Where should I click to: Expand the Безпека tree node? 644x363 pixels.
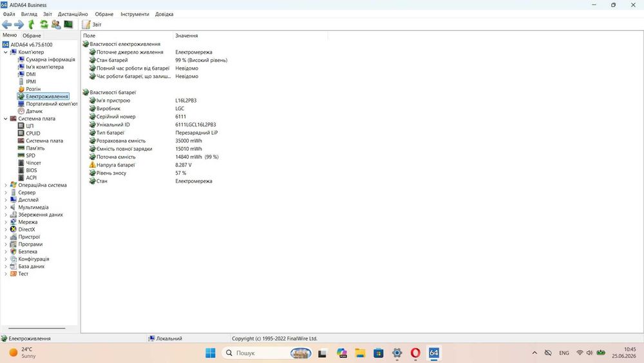coord(5,252)
